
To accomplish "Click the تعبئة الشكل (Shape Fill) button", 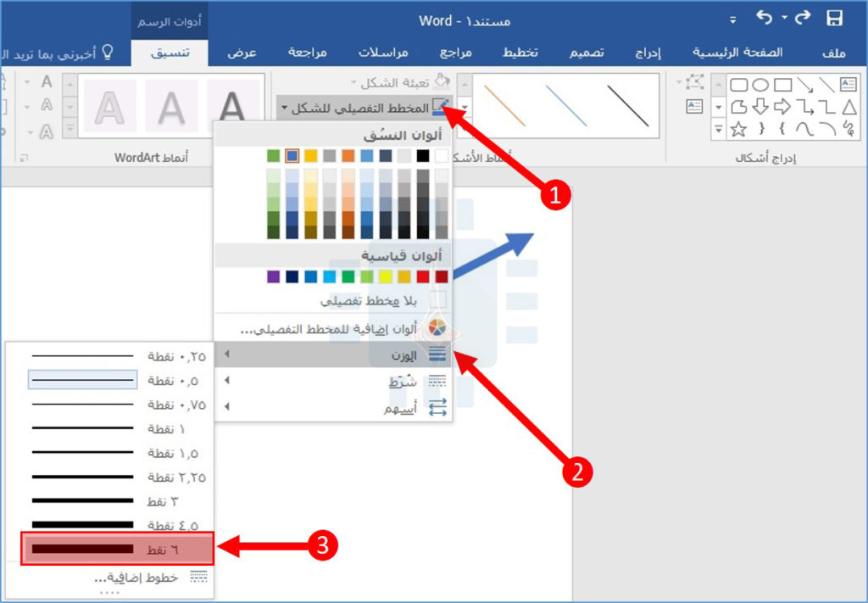I will (401, 82).
